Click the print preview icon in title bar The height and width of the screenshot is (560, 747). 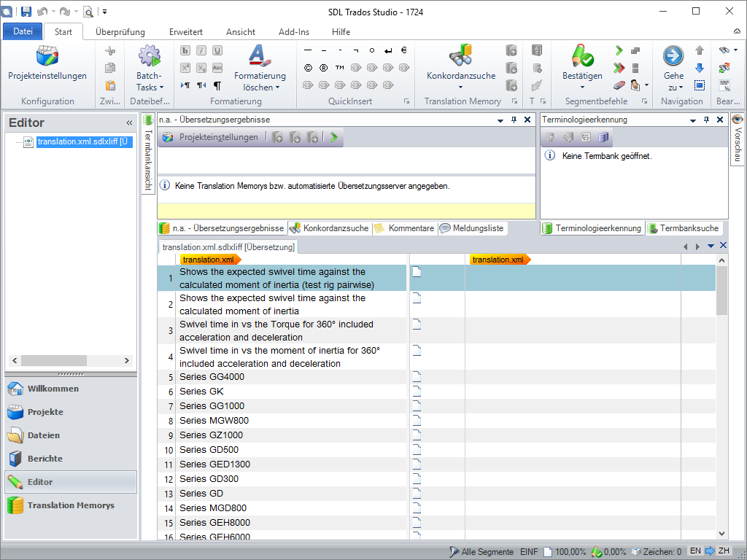[x=88, y=12]
